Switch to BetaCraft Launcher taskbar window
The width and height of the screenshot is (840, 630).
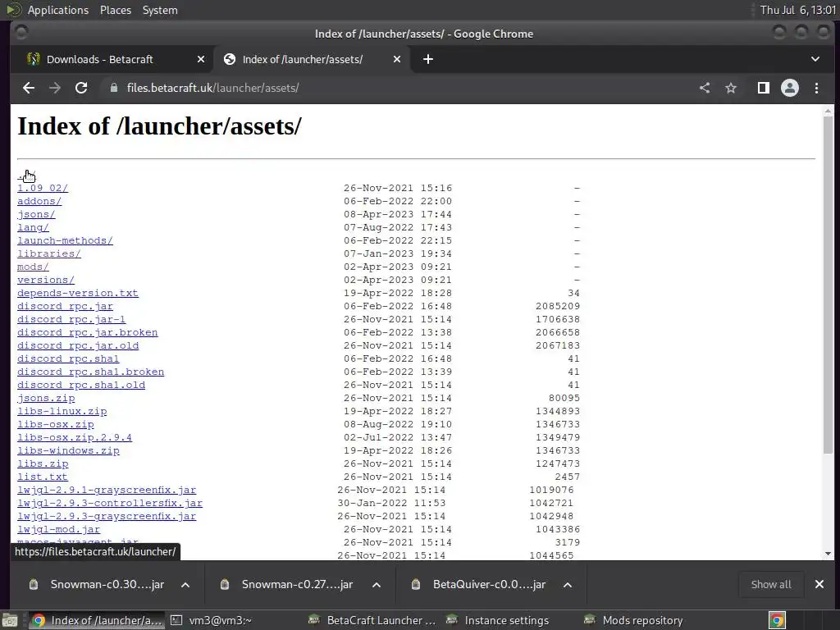coord(373,620)
